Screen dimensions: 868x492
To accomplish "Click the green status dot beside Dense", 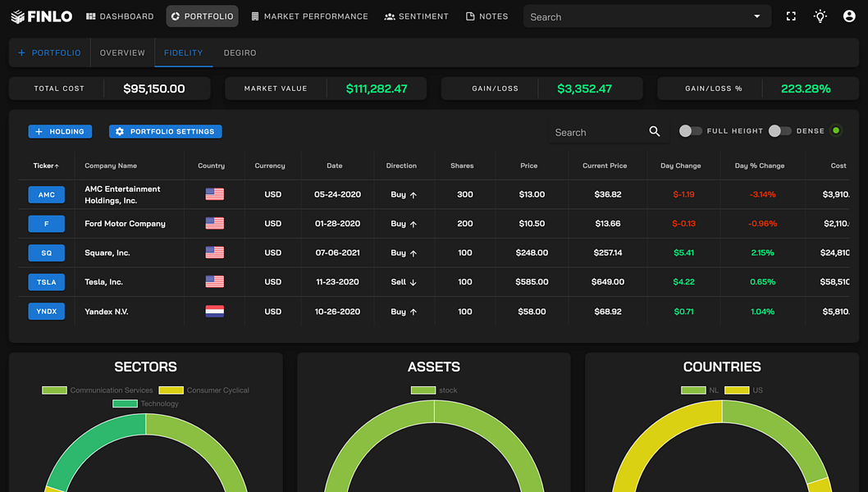I will coord(836,131).
